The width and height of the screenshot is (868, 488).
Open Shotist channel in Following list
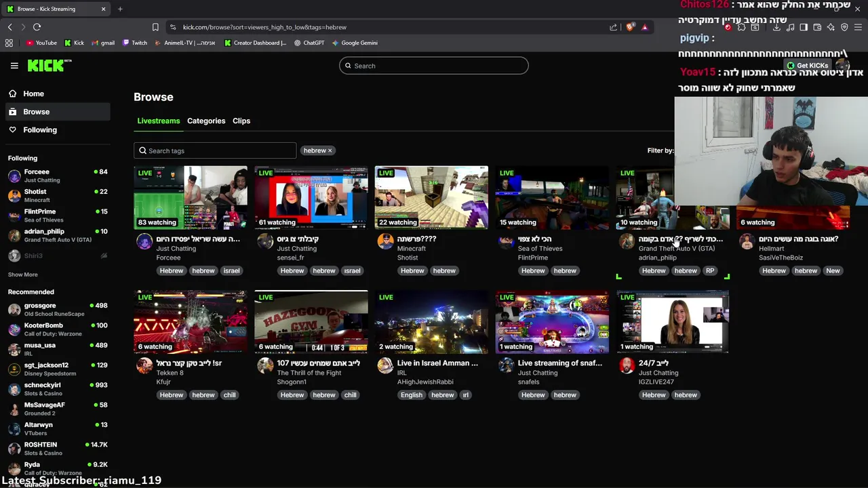(57, 196)
